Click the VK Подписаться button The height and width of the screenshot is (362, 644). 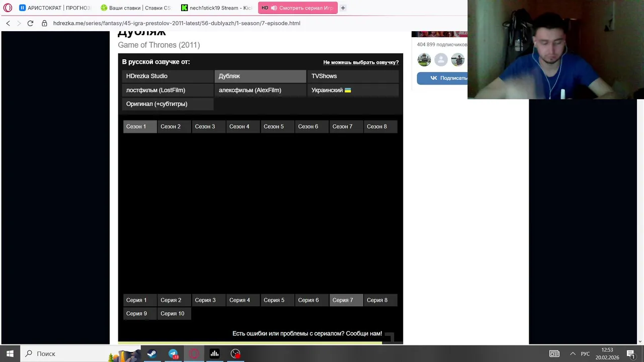[x=442, y=78]
